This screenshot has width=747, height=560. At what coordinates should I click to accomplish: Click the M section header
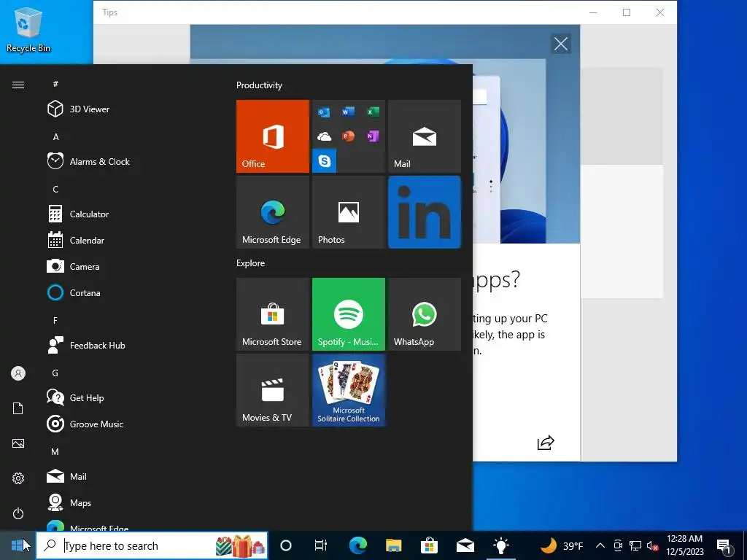[55, 452]
